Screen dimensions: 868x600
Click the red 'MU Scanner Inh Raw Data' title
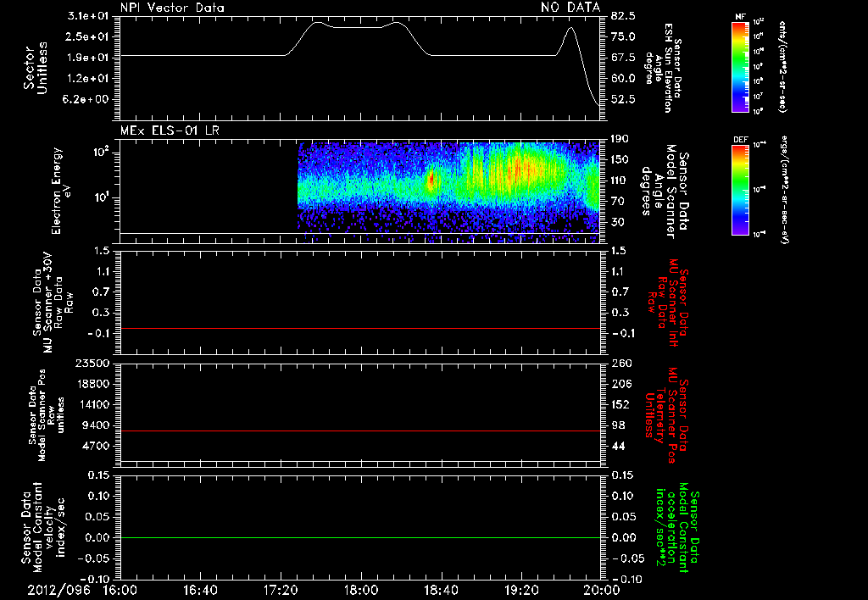668,303
